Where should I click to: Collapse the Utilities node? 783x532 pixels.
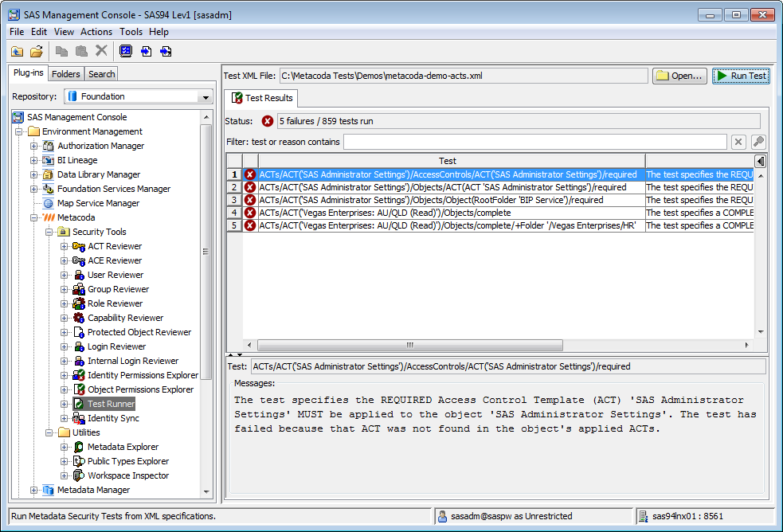49,432
